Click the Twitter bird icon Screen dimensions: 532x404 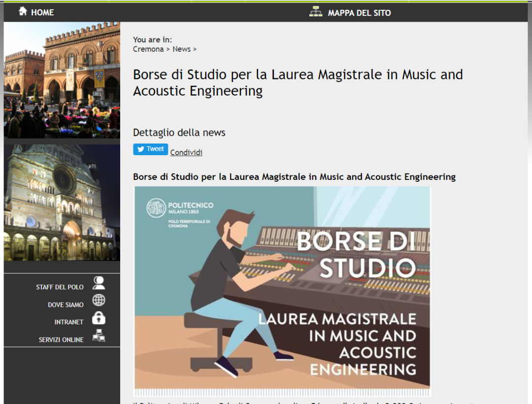tap(141, 149)
